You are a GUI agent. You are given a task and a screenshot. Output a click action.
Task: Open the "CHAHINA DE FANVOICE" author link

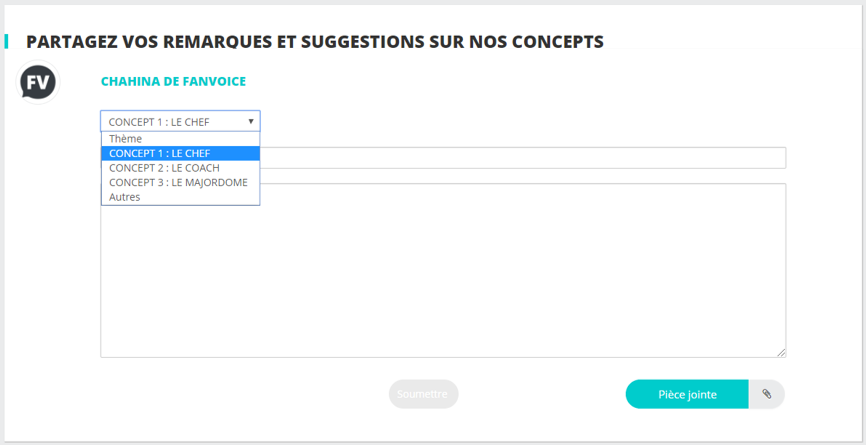[x=173, y=81]
